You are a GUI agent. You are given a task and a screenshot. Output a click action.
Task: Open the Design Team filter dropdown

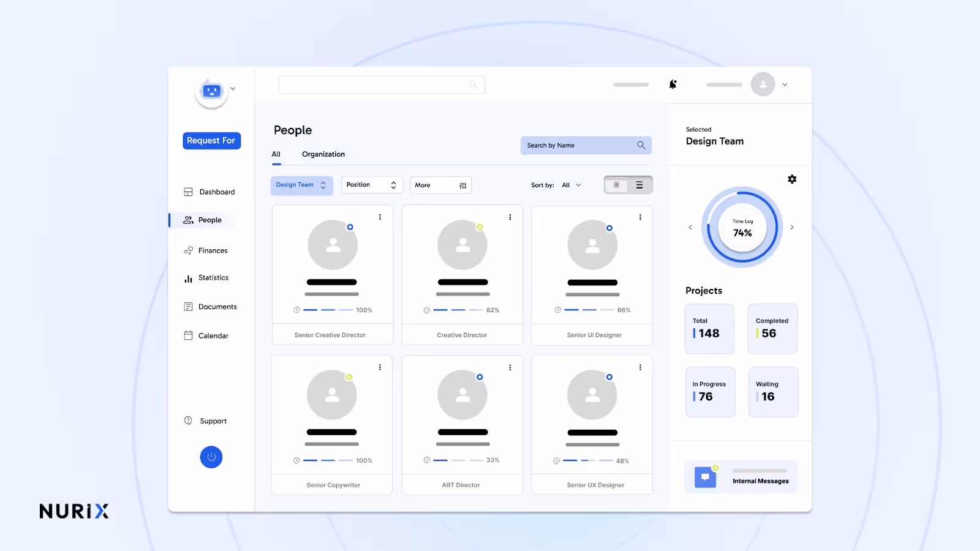pos(301,185)
